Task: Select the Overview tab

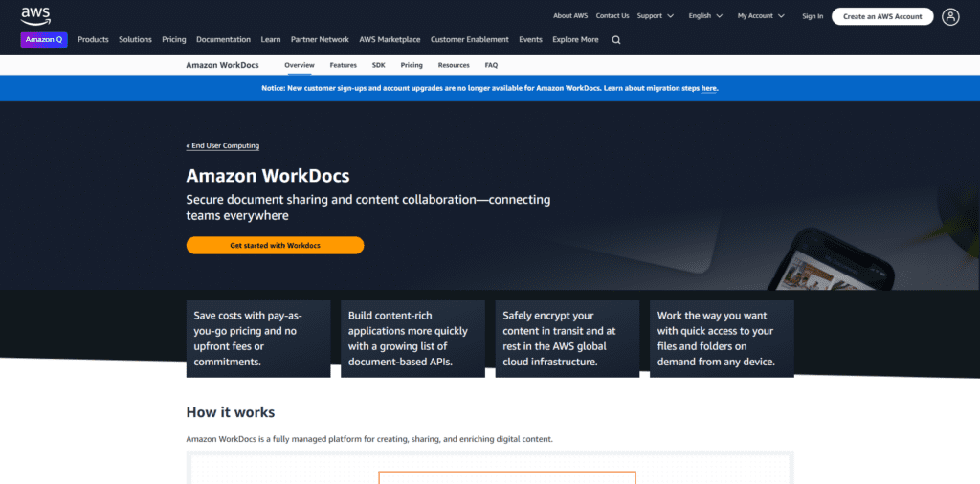Action: [x=300, y=65]
